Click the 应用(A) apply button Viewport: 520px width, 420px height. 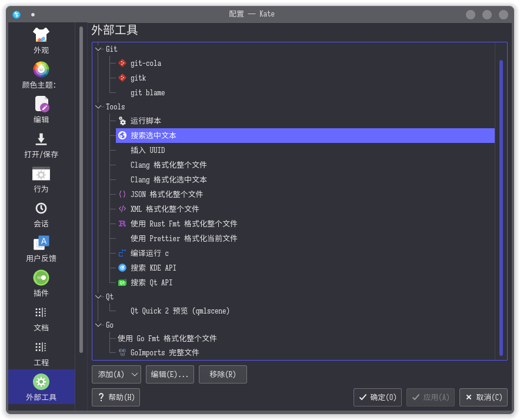[431, 397]
